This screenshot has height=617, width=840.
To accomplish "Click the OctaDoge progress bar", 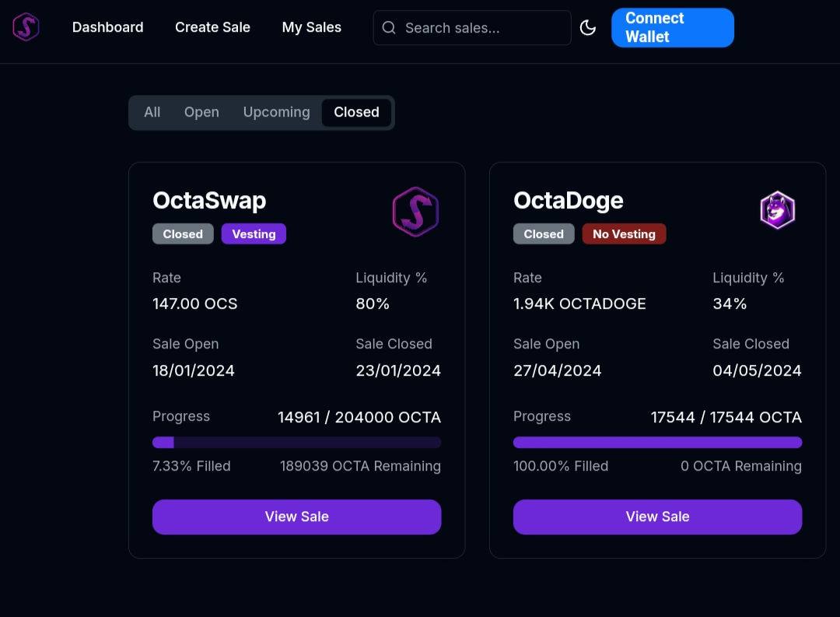I will (x=657, y=442).
